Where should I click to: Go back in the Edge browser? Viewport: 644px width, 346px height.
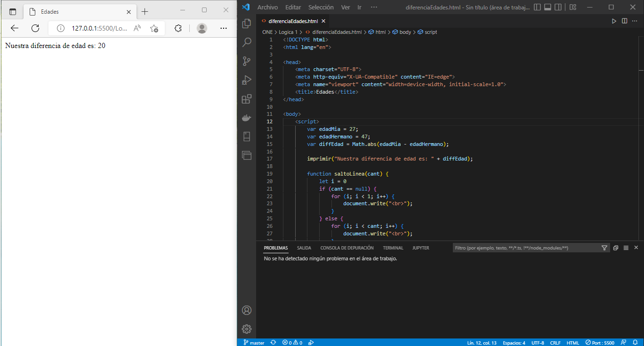point(15,28)
